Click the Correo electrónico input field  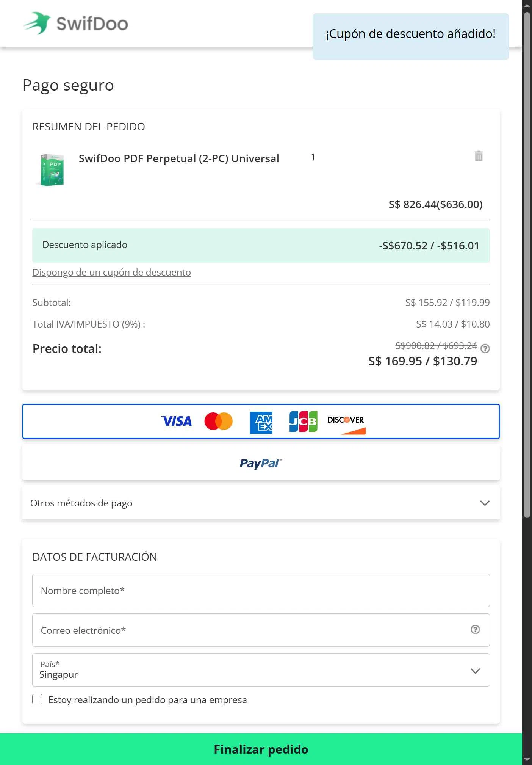pyautogui.click(x=261, y=630)
